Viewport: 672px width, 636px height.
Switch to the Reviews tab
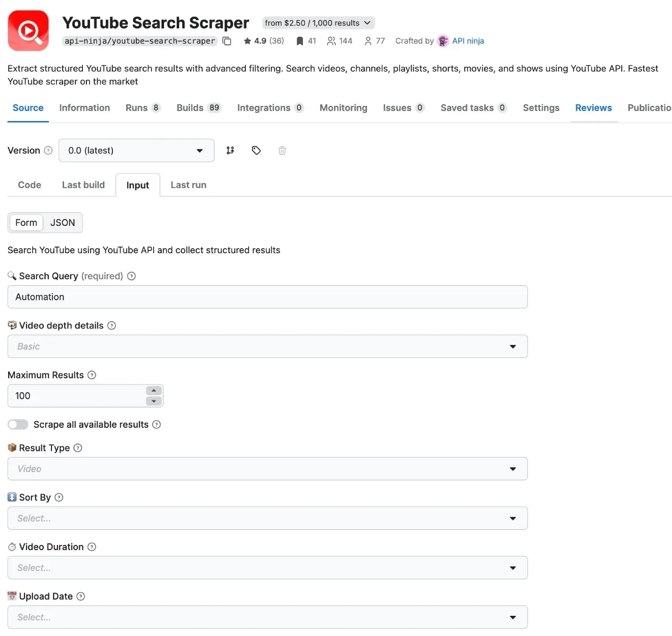[x=593, y=108]
